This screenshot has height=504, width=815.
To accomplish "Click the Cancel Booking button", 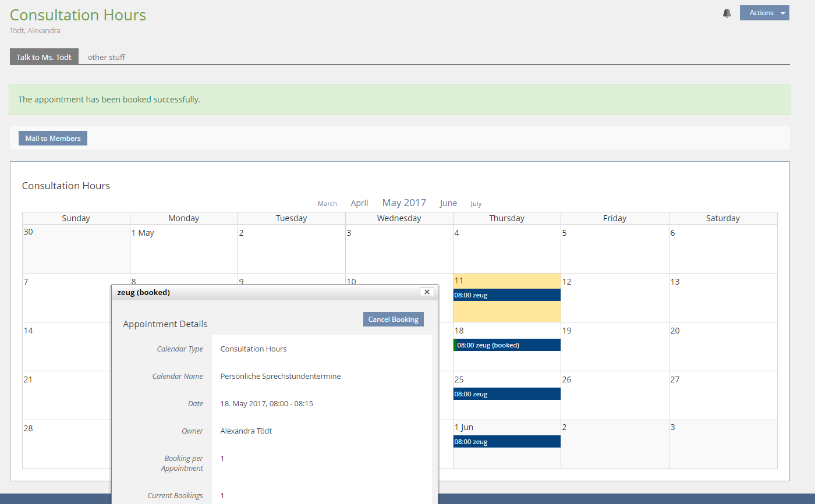I will point(393,320).
